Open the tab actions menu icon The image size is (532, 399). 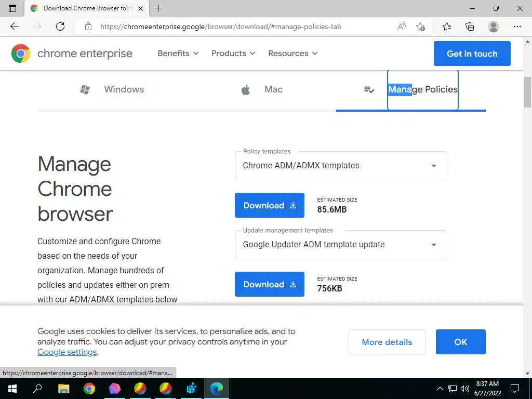click(12, 8)
